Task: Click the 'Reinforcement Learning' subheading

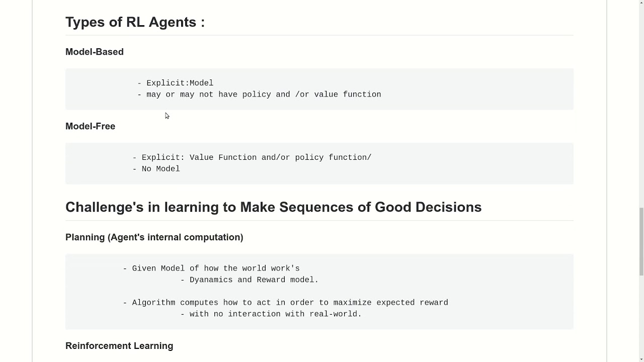Action: click(119, 346)
